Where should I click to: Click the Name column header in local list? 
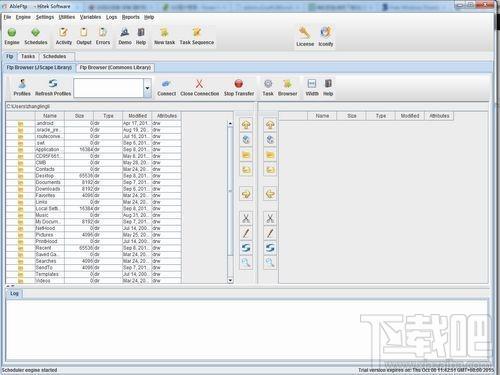pyautogui.click(x=50, y=116)
